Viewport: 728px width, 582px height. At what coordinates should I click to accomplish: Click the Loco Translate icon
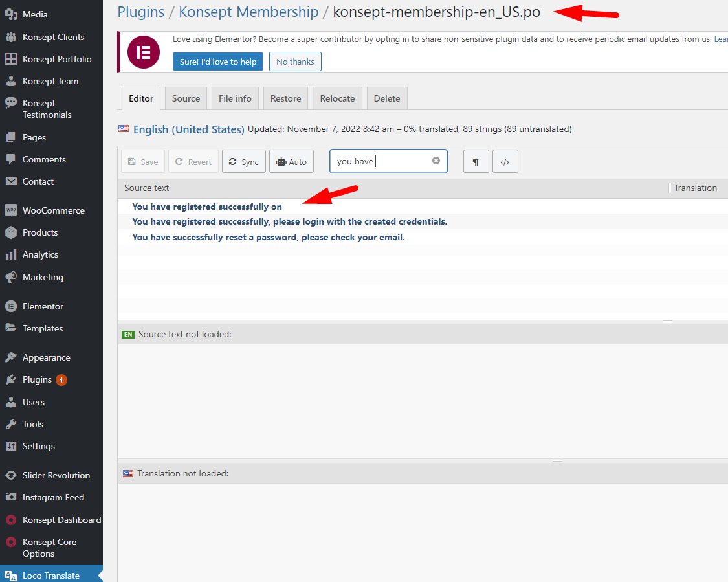coord(11,576)
